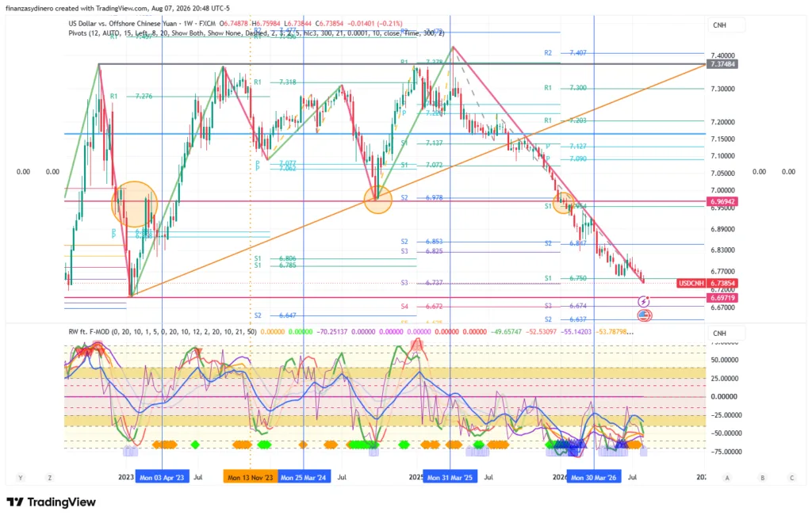This screenshot has width=812, height=519.
Task: Open the CNH selector in the RW ft. F-MOD pane
Action: pos(726,334)
